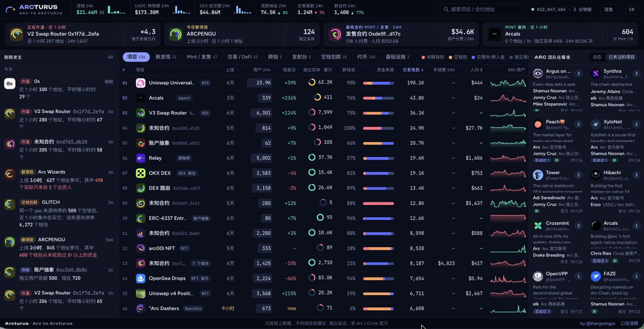Focus the 搜索项目 / 合约地址 search field
Image resolution: width=644 pixels, height=329 pixels.
(481, 10)
